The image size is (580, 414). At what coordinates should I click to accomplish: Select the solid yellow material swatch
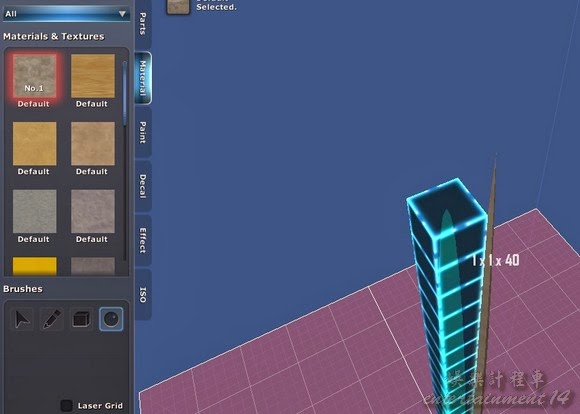34,266
